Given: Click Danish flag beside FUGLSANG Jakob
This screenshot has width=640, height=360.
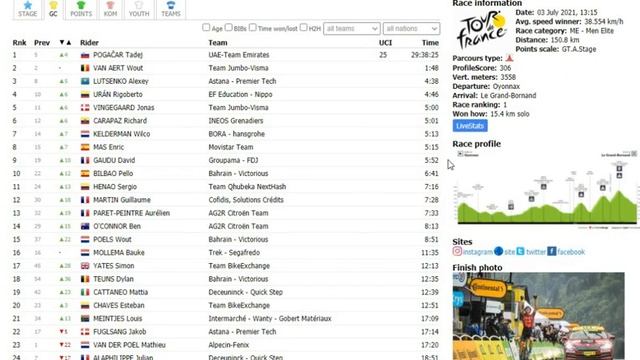Looking at the screenshot, I should point(85,332).
